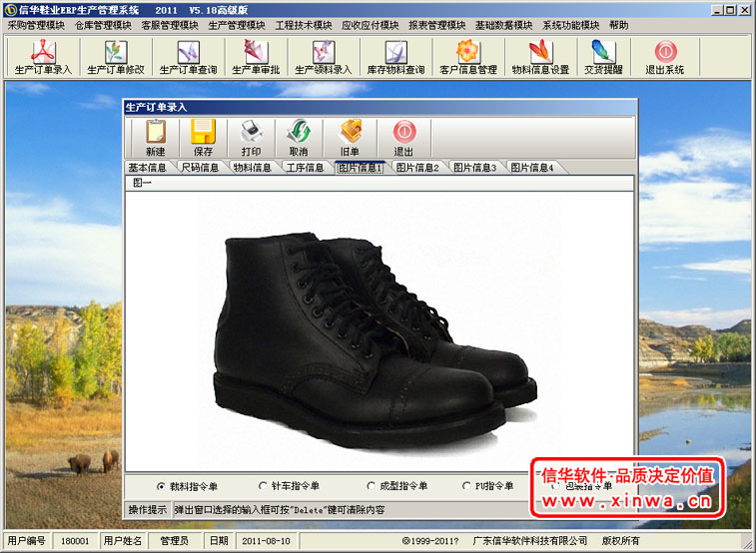The width and height of the screenshot is (756, 553).
Task: Click the Delete hint message text
Action: click(x=280, y=510)
